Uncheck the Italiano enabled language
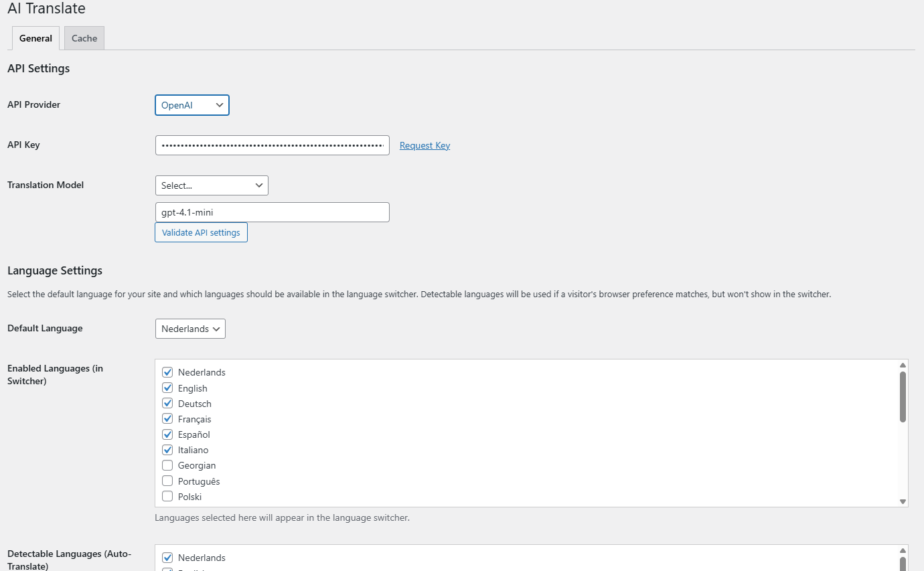This screenshot has width=924, height=571. tap(167, 450)
